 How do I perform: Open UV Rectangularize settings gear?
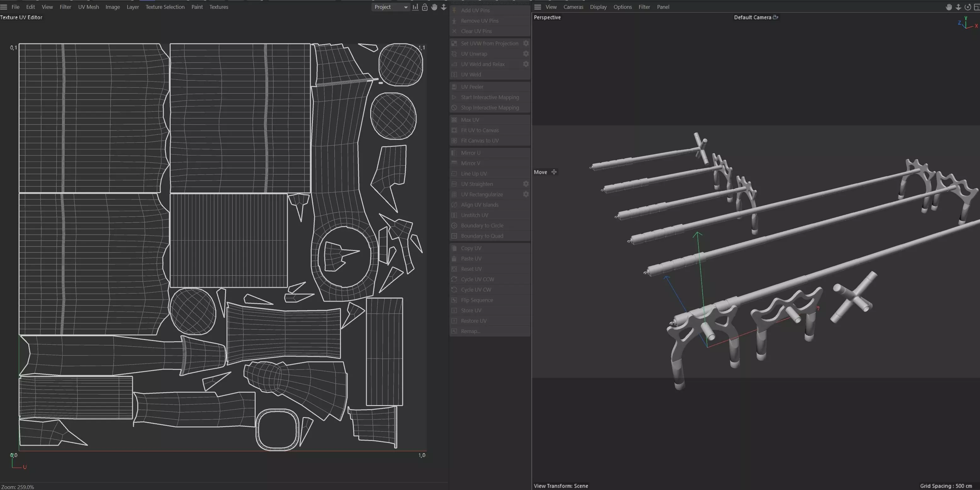point(526,194)
